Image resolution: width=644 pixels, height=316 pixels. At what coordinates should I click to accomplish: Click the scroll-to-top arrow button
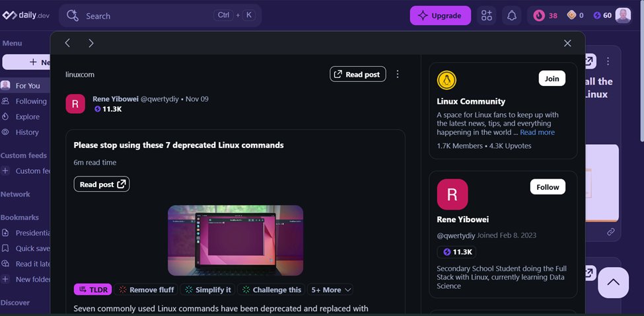click(x=613, y=282)
